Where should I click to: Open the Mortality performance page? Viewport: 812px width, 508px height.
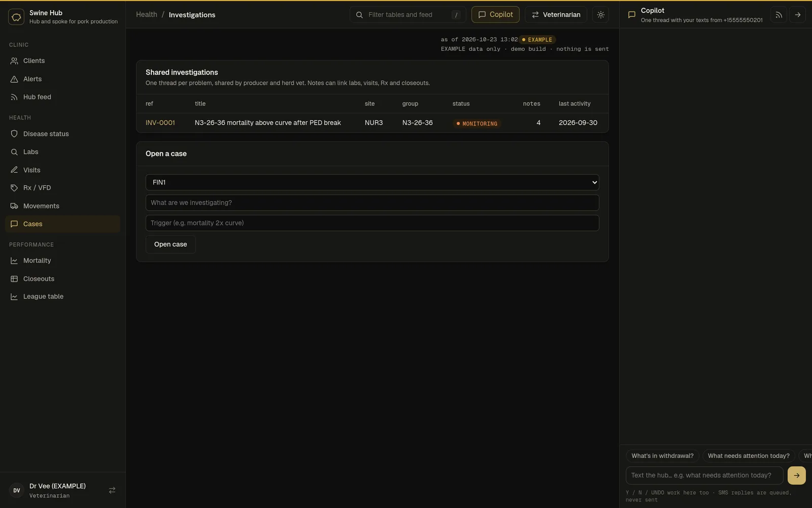click(62, 261)
